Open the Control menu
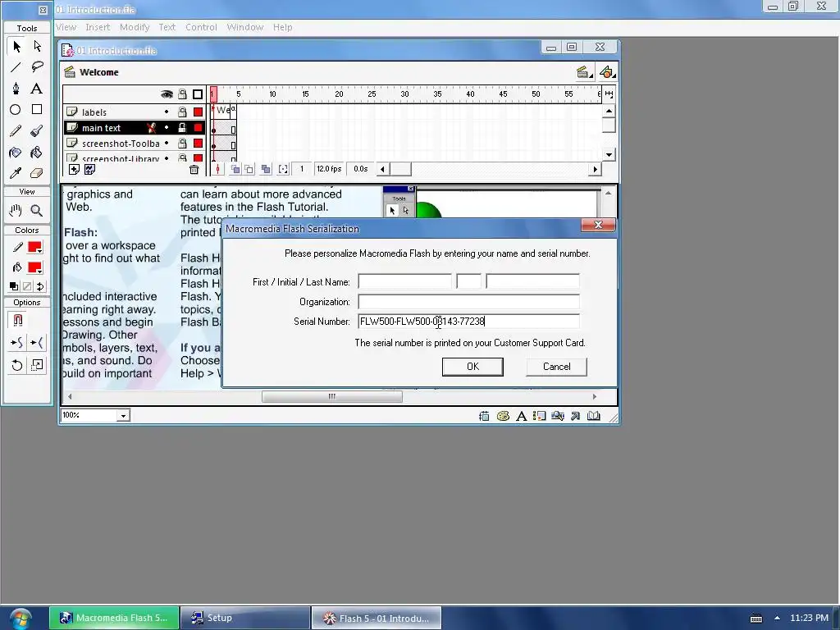 tap(202, 27)
